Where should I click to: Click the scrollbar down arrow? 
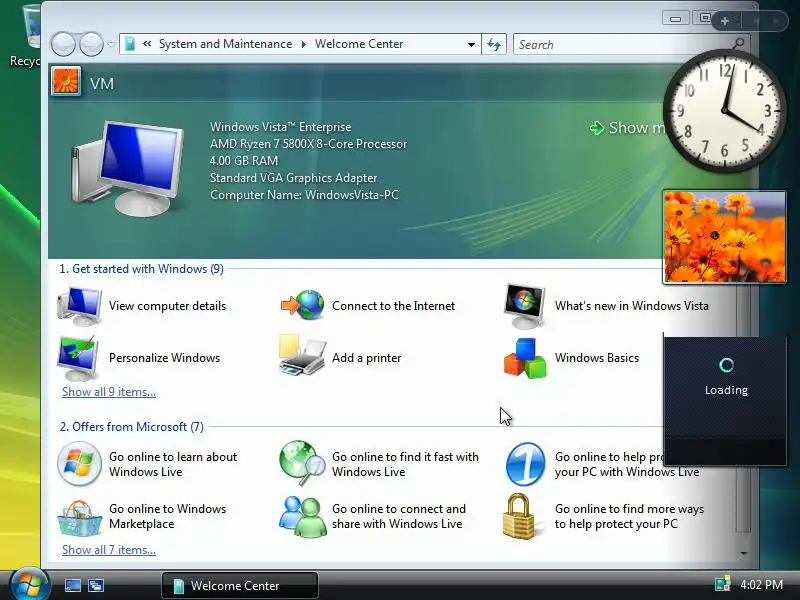[743, 554]
